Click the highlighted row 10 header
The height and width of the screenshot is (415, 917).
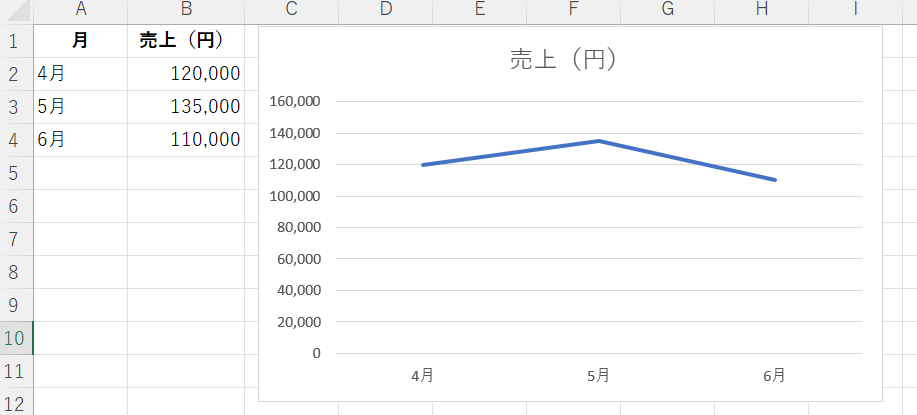(x=14, y=338)
